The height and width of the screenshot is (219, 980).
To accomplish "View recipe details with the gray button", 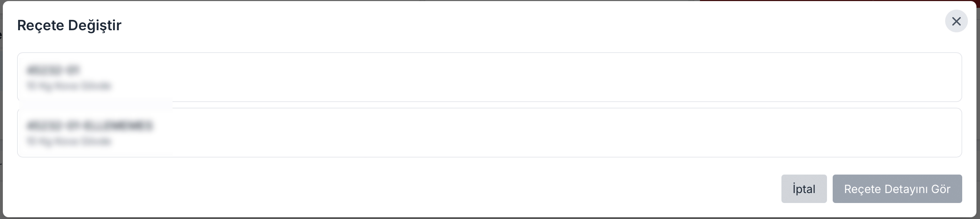I will point(897,189).
